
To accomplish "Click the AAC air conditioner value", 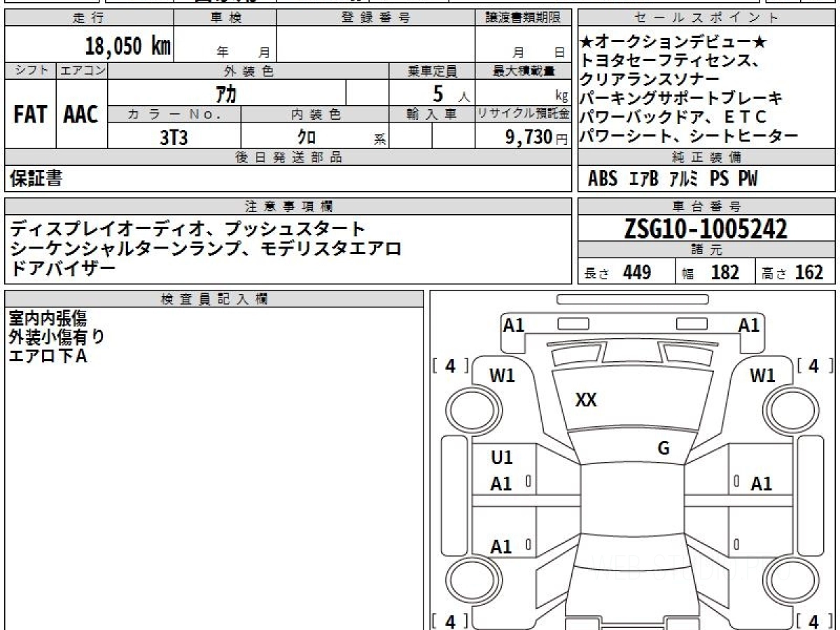I will [x=81, y=115].
